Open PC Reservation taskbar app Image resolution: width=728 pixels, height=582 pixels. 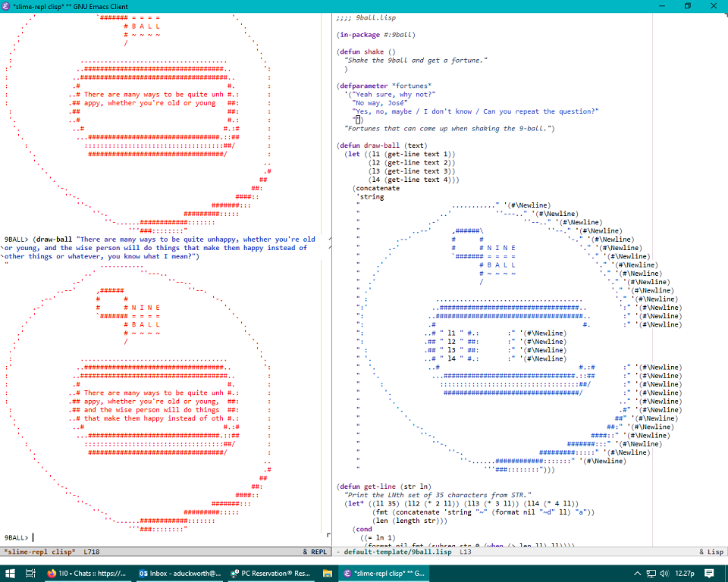pos(271,573)
